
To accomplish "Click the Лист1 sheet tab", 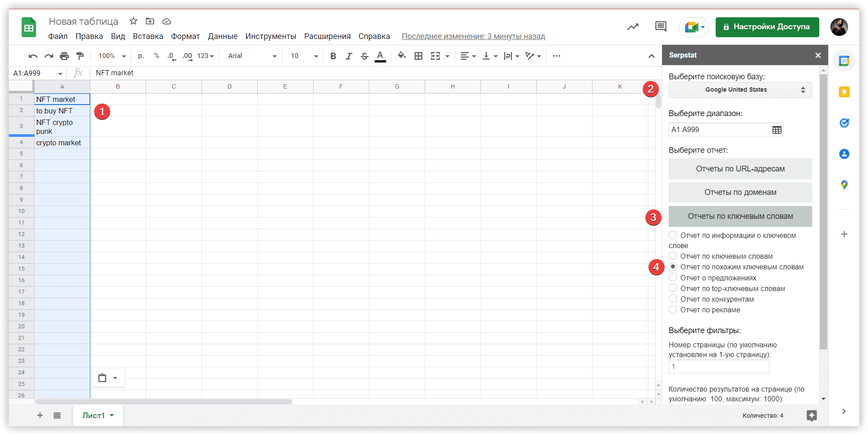I will (x=98, y=416).
